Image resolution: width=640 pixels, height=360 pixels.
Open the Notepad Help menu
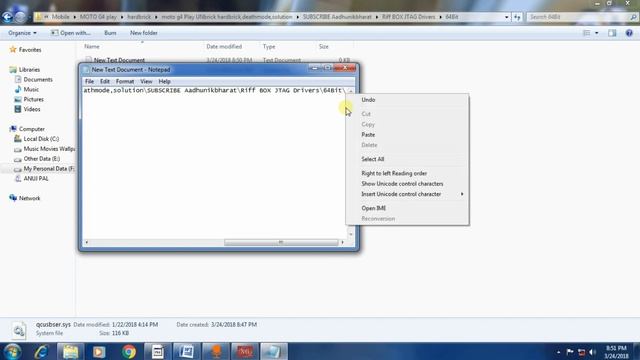(x=164, y=82)
